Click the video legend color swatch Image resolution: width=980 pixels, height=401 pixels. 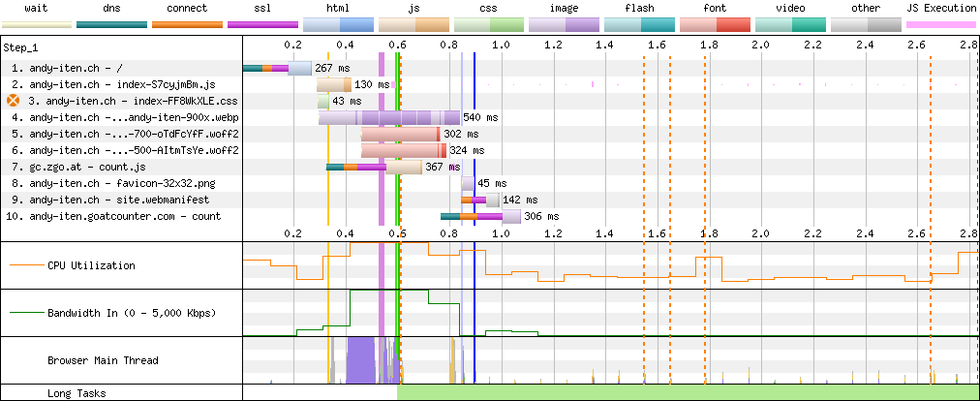pyautogui.click(x=790, y=24)
